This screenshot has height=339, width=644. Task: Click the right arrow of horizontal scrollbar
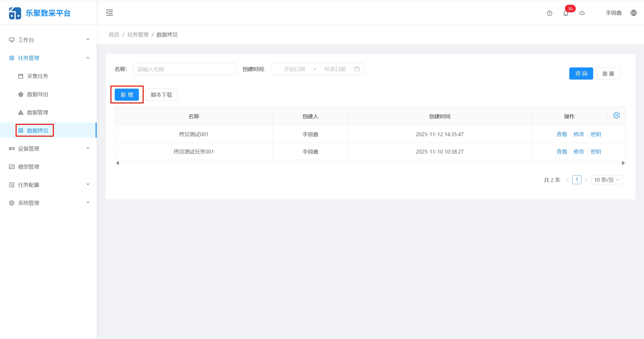623,163
